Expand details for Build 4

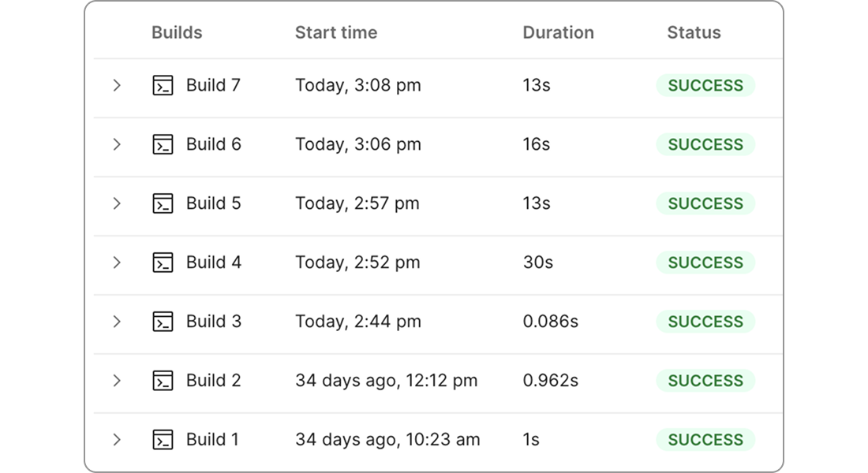point(117,263)
